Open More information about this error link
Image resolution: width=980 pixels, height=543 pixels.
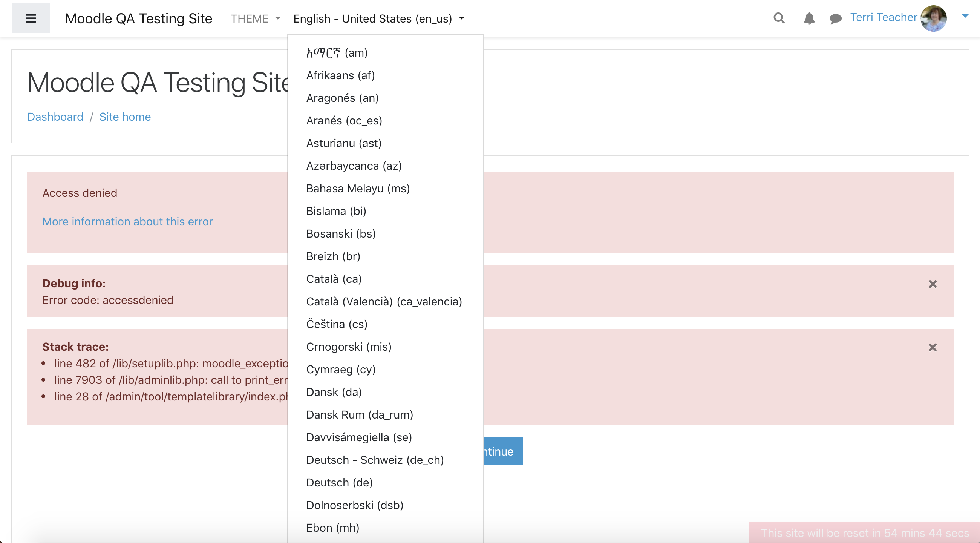click(127, 221)
